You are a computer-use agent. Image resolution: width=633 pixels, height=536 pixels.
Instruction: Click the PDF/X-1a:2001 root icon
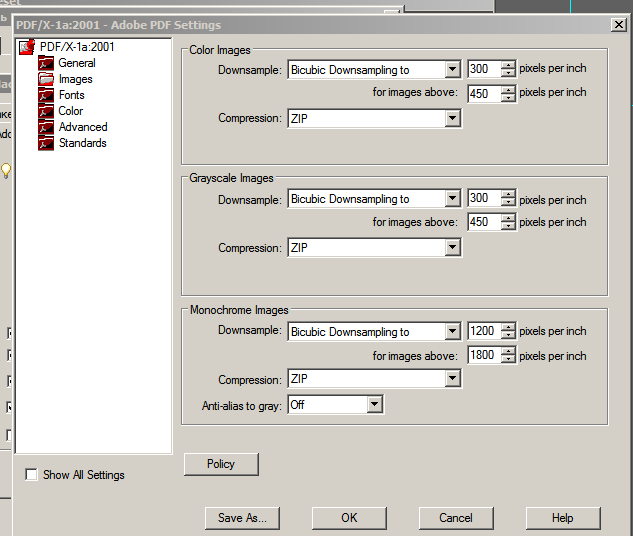click(27, 47)
